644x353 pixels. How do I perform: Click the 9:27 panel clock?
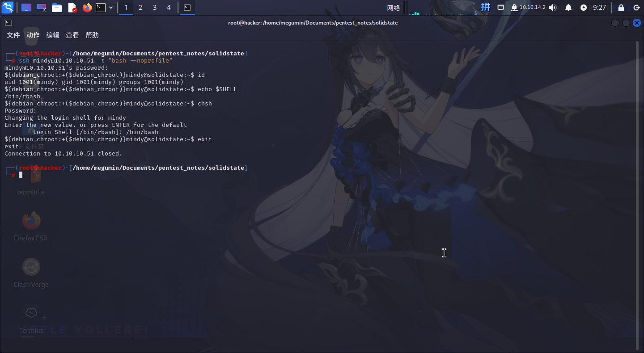point(599,8)
